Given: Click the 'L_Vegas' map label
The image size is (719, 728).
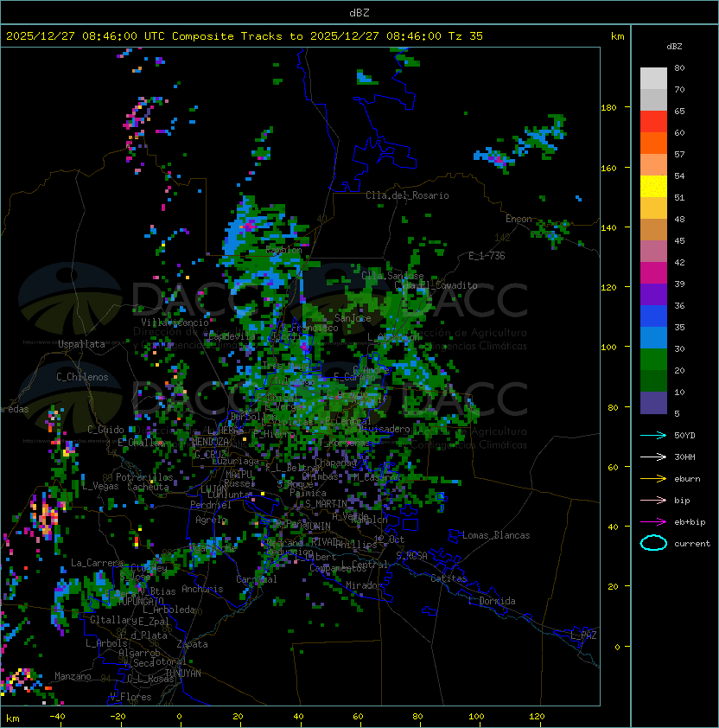Looking at the screenshot, I should [100, 486].
